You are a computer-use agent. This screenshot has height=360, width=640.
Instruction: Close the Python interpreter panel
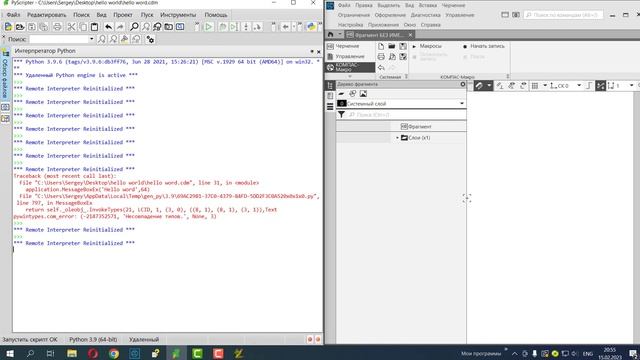(x=319, y=52)
